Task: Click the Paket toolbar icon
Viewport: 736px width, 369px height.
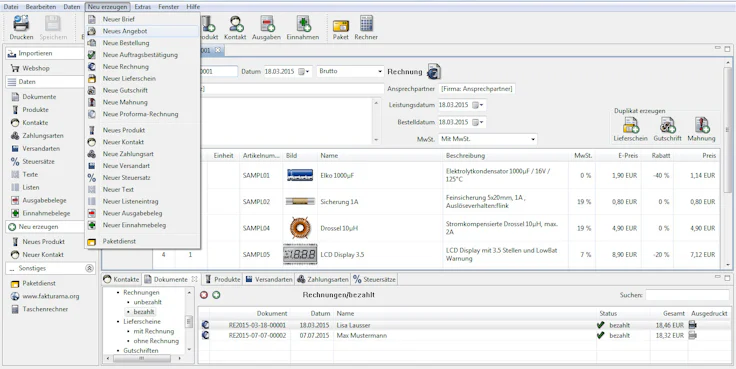Action: click(340, 25)
